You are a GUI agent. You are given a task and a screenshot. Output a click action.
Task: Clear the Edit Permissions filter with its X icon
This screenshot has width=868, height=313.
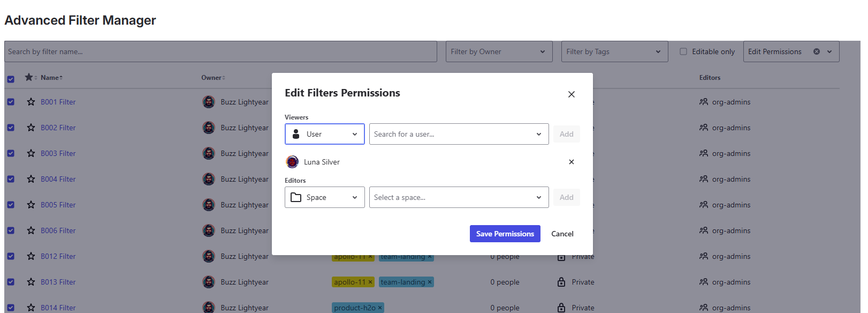point(817,51)
